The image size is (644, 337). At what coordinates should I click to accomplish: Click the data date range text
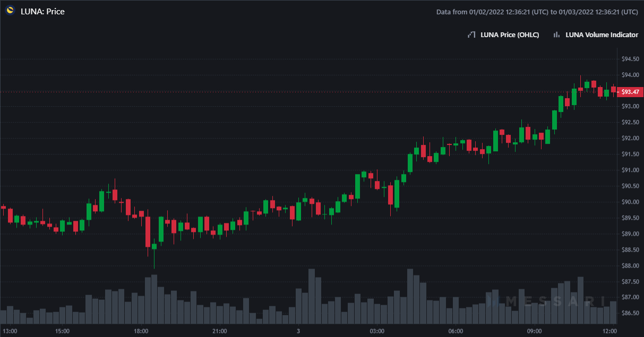pos(537,12)
